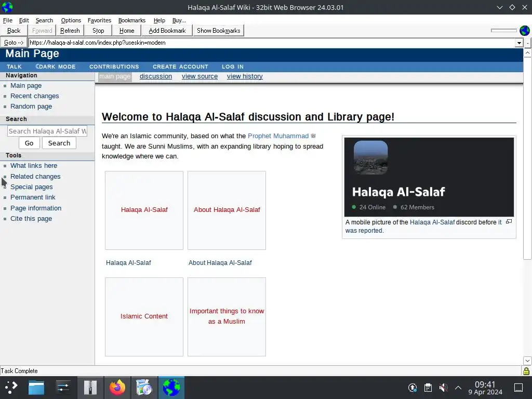
Task: Open the Favorites menu
Action: click(x=99, y=20)
